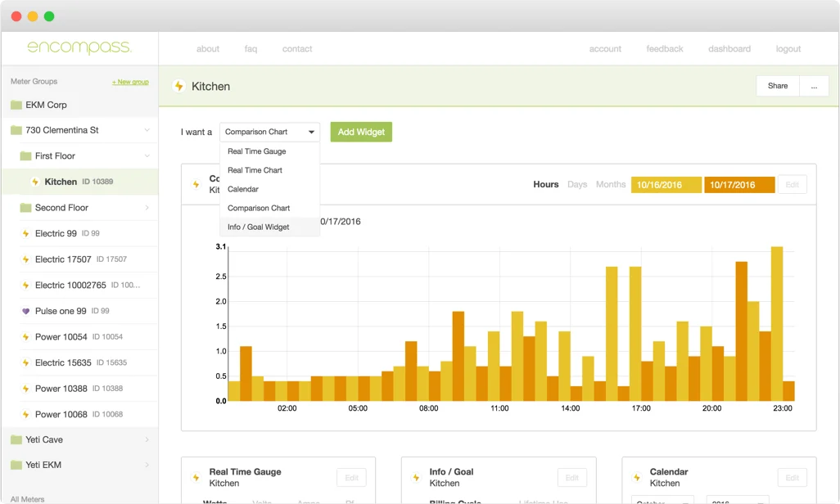Choose Calendar from the widget list

click(x=269, y=189)
